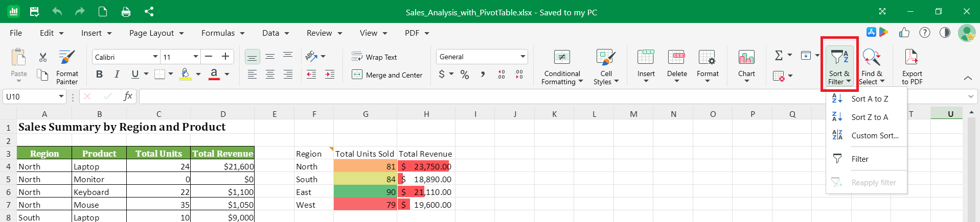Open the File menu
This screenshot has height=222, width=980.
[x=16, y=33]
